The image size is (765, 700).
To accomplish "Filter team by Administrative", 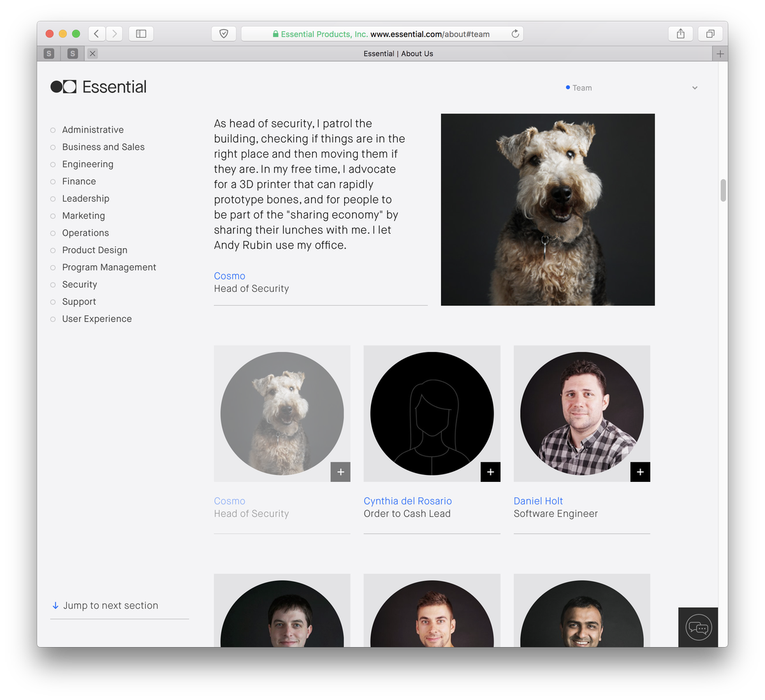I will pos(93,129).
